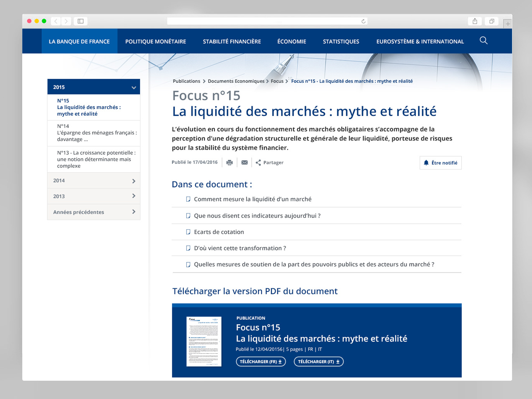This screenshot has width=532, height=399.
Task: Go to Focus breadcrumb
Action: [x=277, y=81]
